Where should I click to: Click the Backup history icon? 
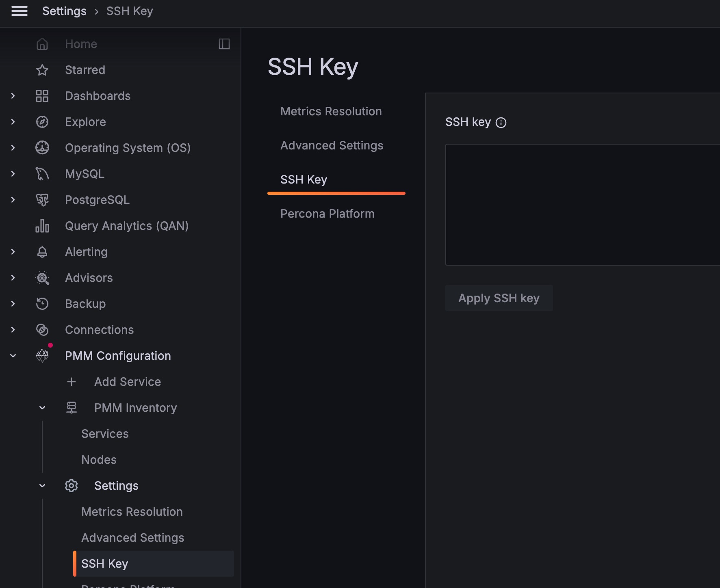tap(42, 303)
